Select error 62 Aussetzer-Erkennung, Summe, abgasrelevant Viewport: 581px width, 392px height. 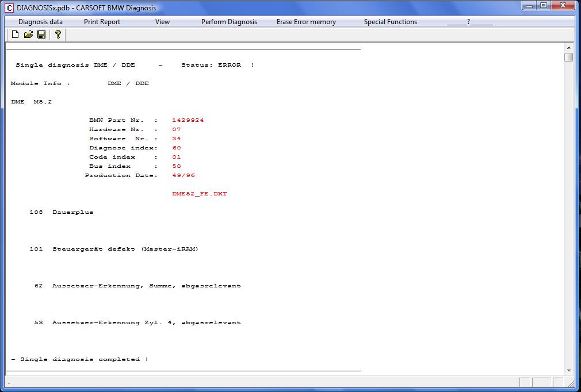coord(137,286)
